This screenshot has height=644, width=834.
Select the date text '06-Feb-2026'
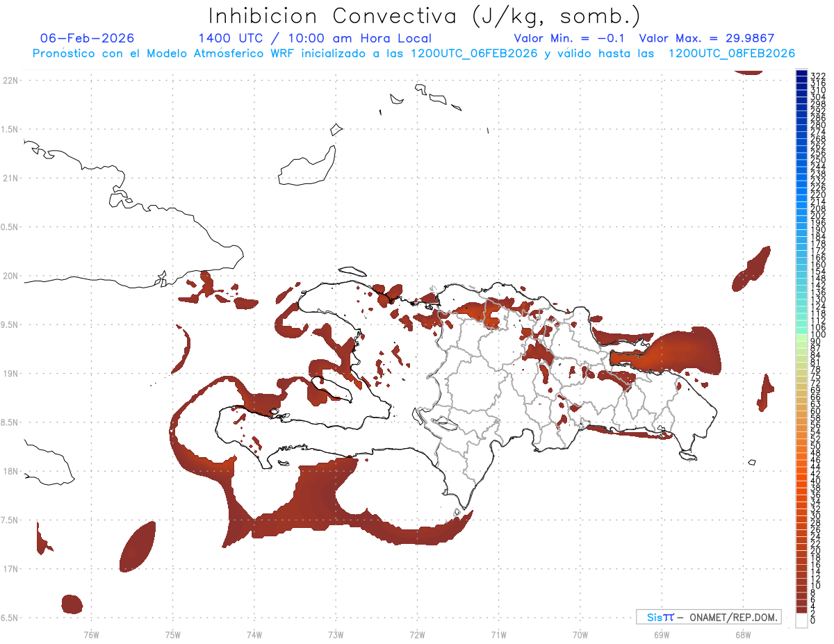click(87, 38)
